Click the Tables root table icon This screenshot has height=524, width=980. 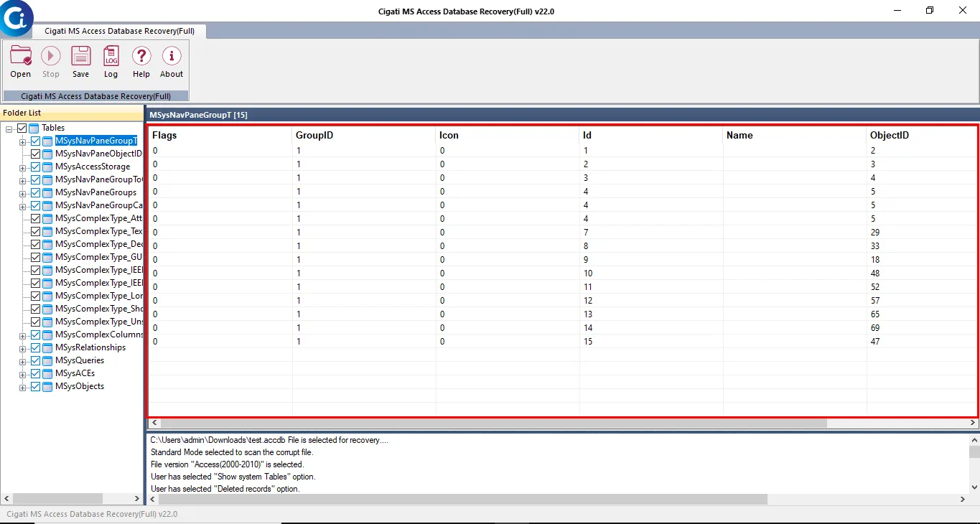(34, 128)
